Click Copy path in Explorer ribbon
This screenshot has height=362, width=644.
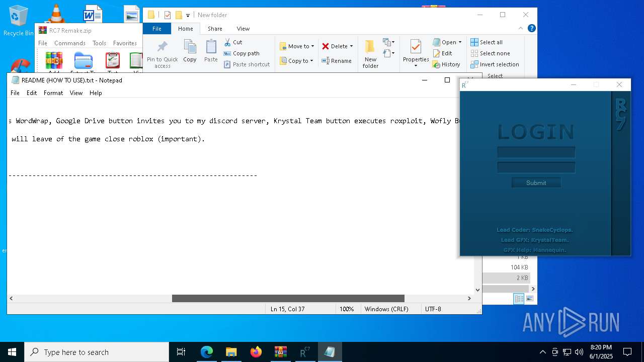(x=242, y=53)
